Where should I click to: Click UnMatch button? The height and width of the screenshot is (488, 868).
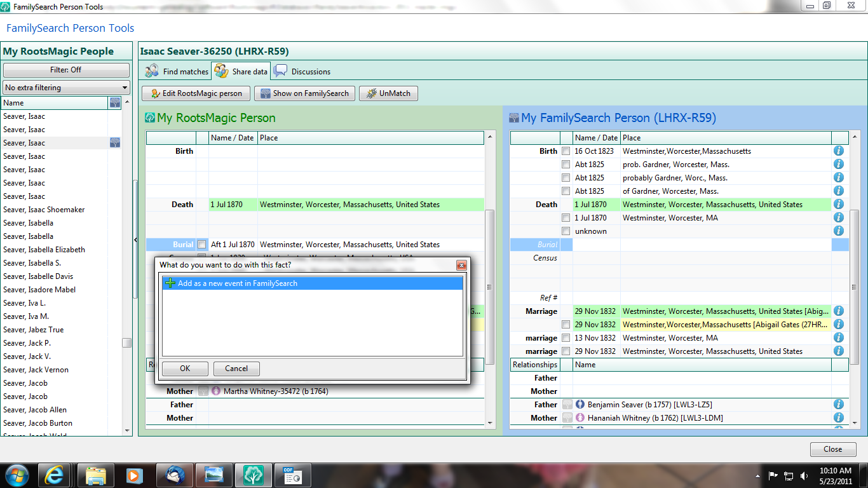click(x=388, y=93)
